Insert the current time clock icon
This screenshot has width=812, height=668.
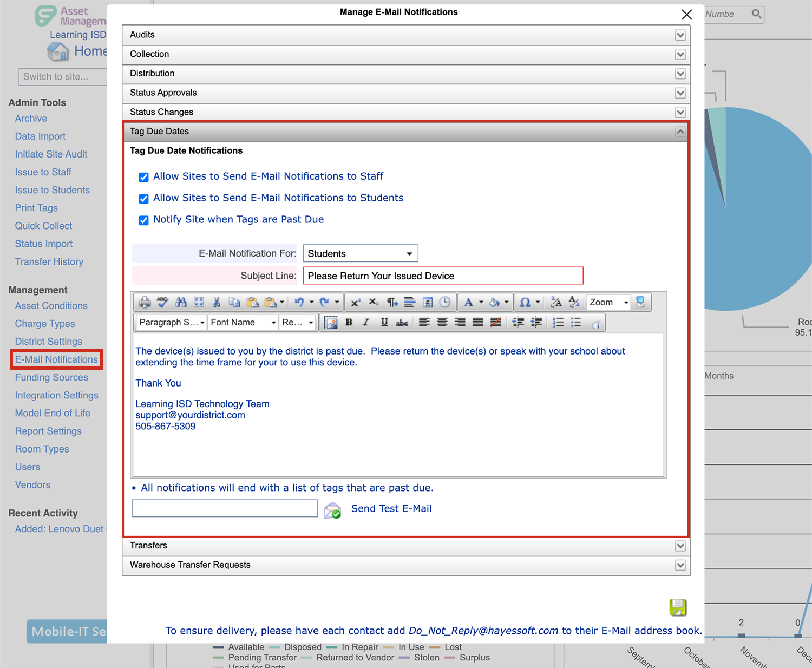tap(445, 302)
